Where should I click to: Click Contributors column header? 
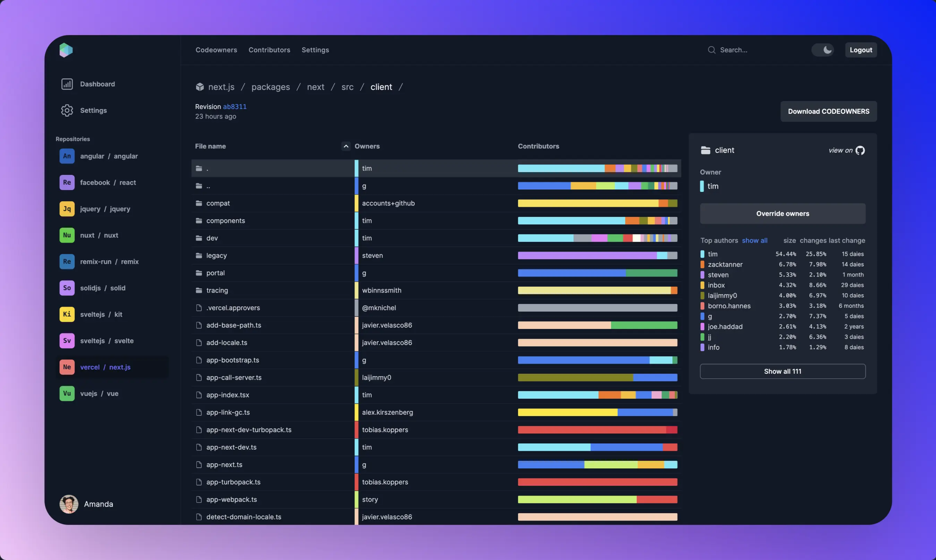point(538,146)
